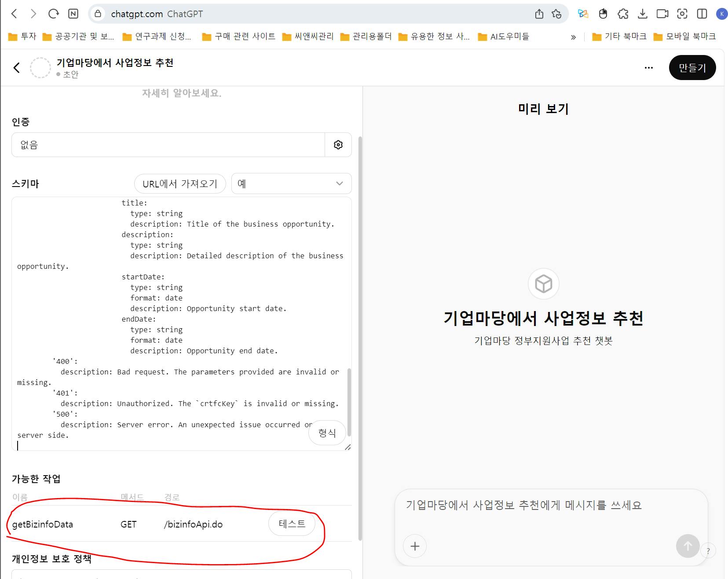Open the 모바일 북마크 folder
The image size is (728, 579).
pos(685,37)
